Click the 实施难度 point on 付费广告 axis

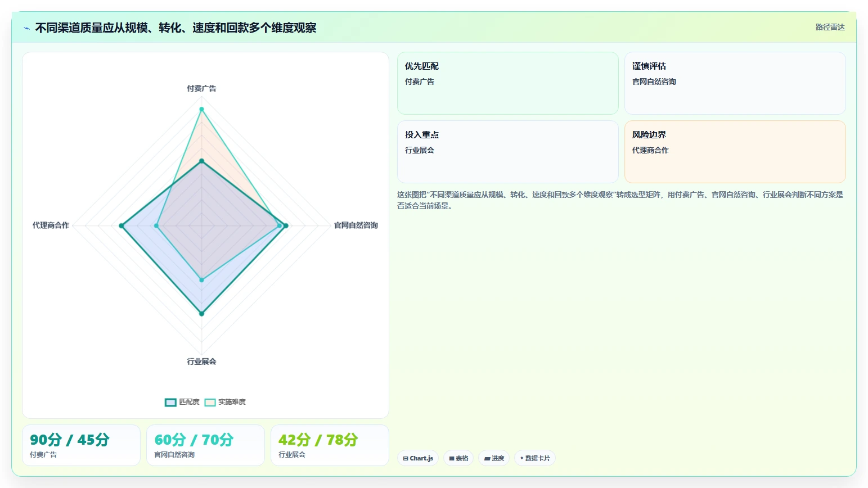[x=201, y=109]
